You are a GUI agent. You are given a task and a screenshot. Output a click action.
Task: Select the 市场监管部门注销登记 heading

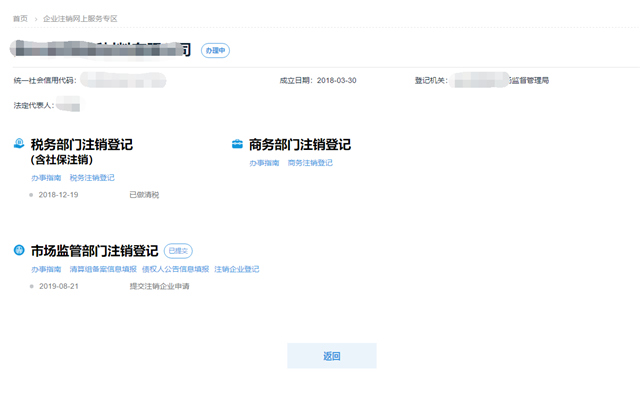pyautogui.click(x=95, y=251)
